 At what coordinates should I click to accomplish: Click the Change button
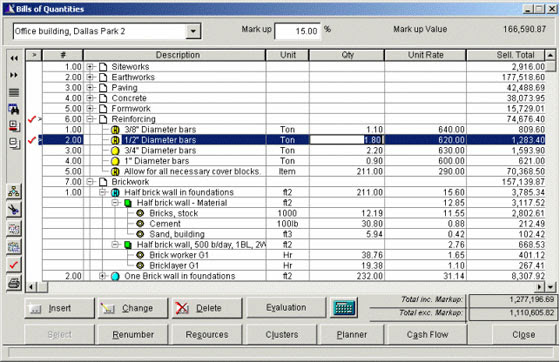coord(133,308)
